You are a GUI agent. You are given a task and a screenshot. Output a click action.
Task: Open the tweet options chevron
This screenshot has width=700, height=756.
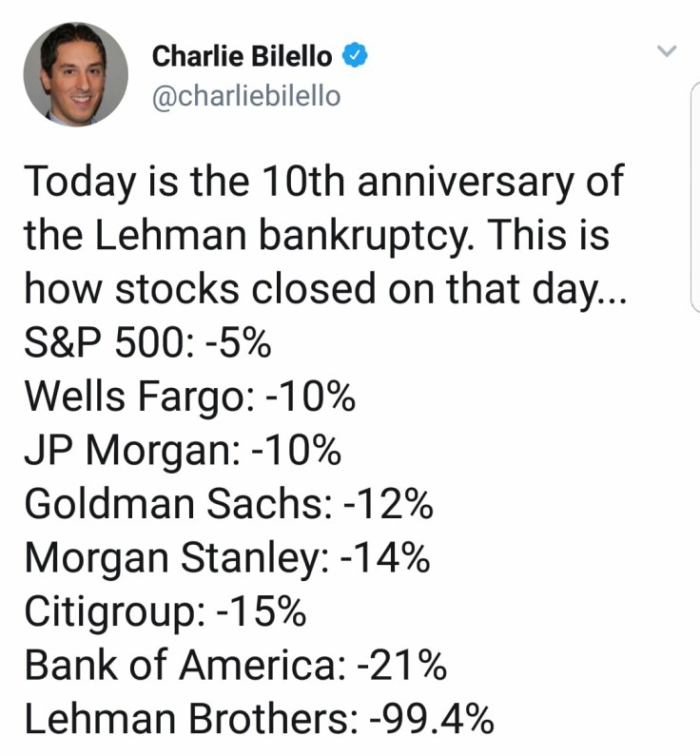(668, 51)
